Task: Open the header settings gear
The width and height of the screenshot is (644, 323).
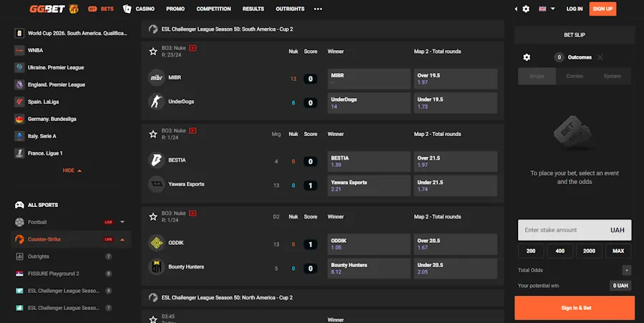Action: coord(526,9)
